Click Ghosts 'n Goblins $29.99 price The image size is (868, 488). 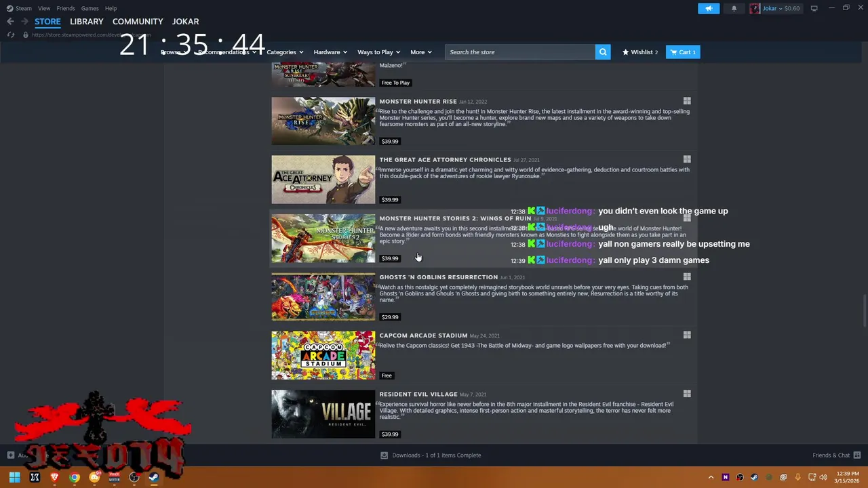(390, 317)
